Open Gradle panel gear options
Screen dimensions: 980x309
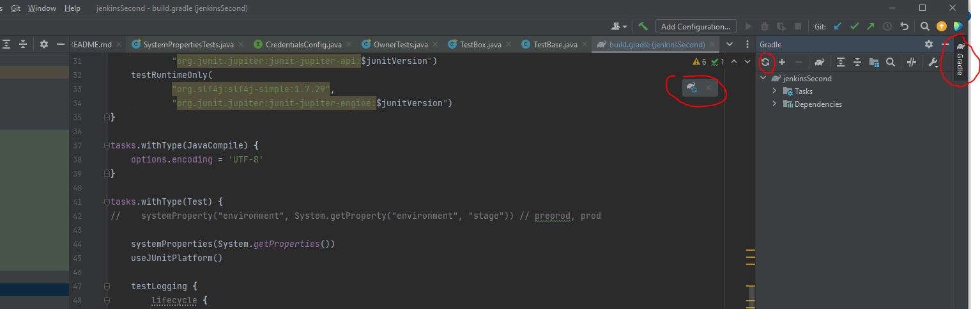[929, 44]
